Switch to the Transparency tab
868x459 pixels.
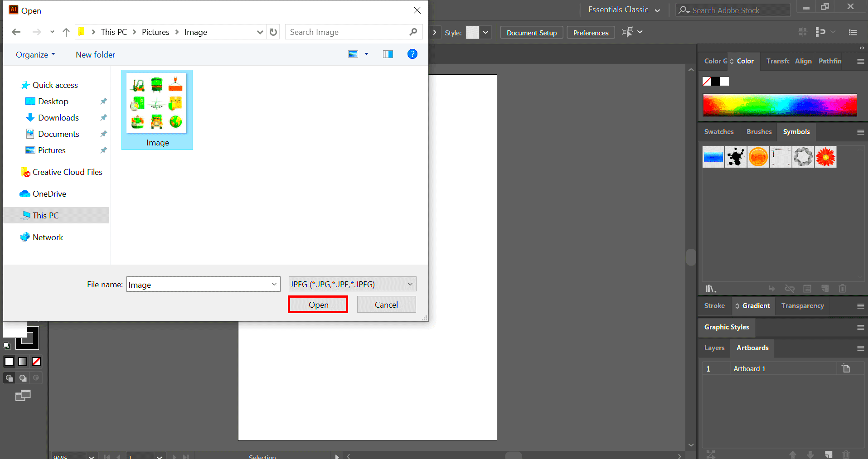pyautogui.click(x=802, y=305)
